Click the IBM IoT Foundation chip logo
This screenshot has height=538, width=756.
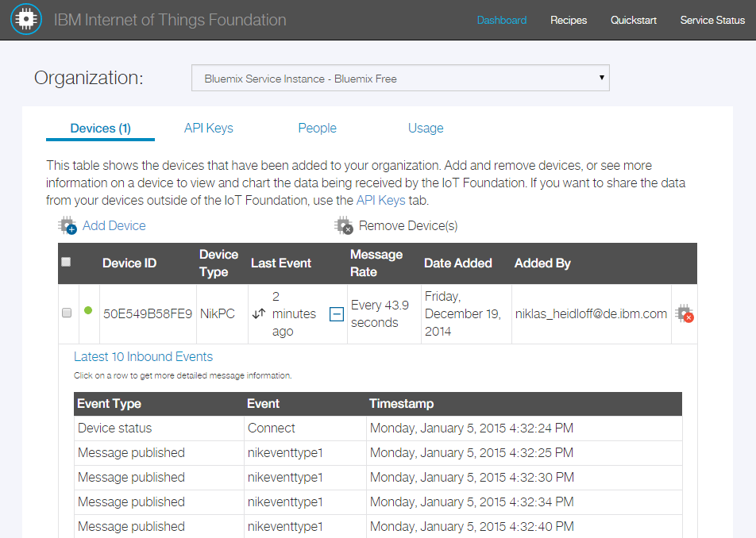tap(26, 19)
